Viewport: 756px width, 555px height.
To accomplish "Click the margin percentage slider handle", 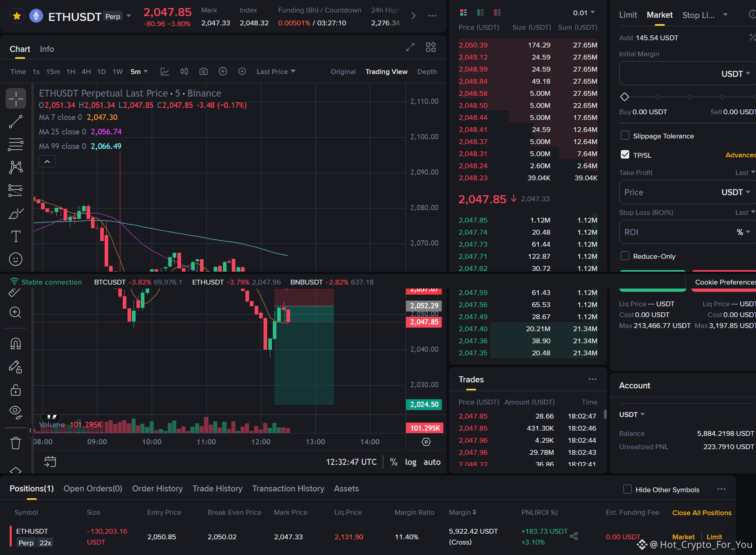I will click(624, 97).
